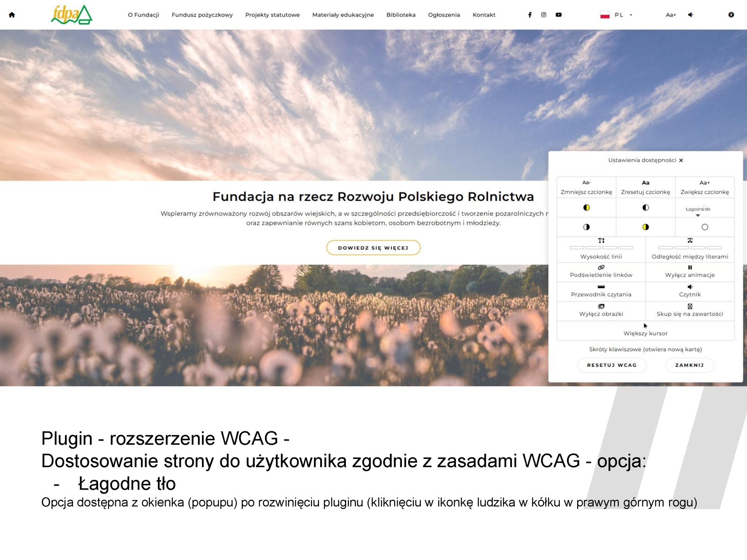Set letter spacing to the last segment

(x=714, y=248)
